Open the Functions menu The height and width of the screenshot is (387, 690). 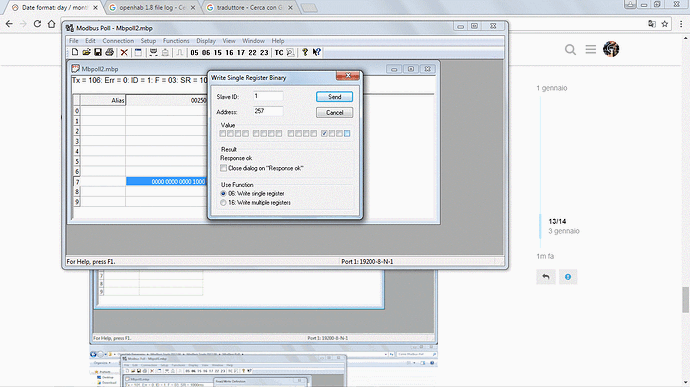coord(176,41)
